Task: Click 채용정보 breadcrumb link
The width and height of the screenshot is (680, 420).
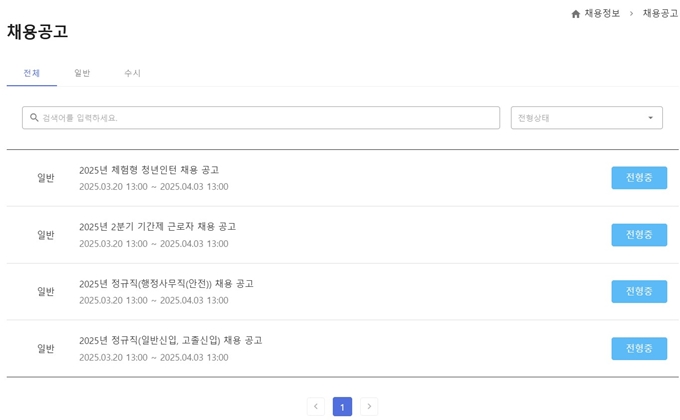Action: 602,13
